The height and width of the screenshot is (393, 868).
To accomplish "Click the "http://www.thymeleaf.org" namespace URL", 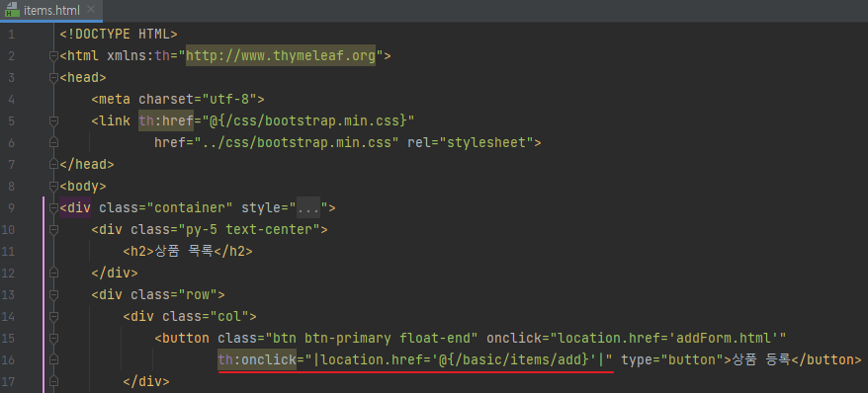I will (x=281, y=56).
